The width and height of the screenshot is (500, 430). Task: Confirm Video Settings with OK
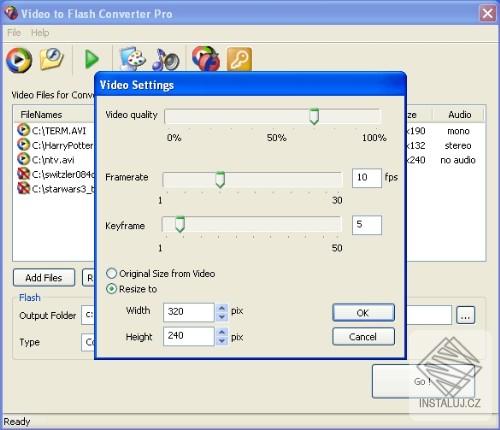pos(363,313)
